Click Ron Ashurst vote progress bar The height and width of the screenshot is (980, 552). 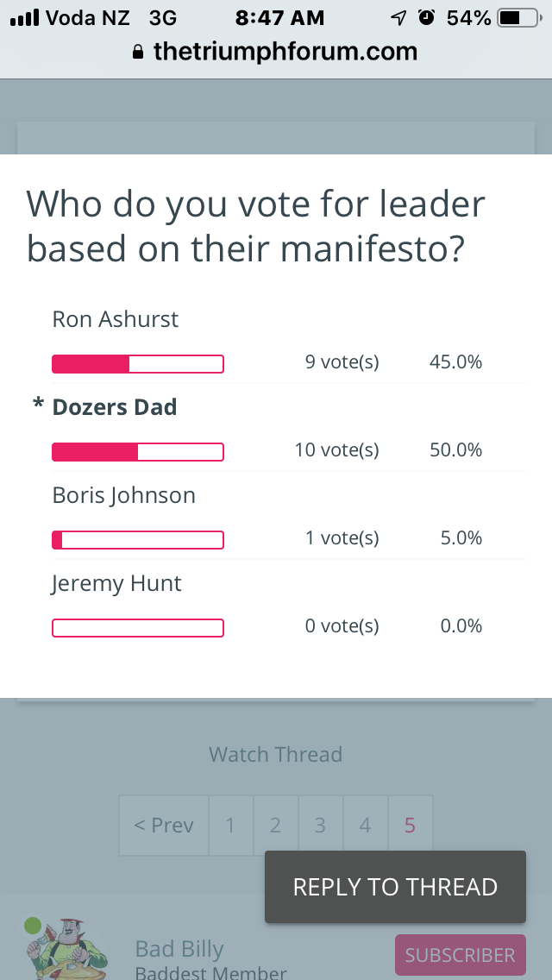click(x=138, y=364)
